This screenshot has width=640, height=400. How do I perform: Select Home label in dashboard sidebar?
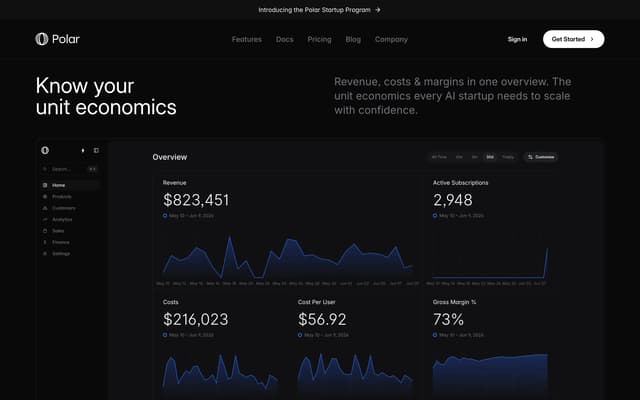point(58,185)
